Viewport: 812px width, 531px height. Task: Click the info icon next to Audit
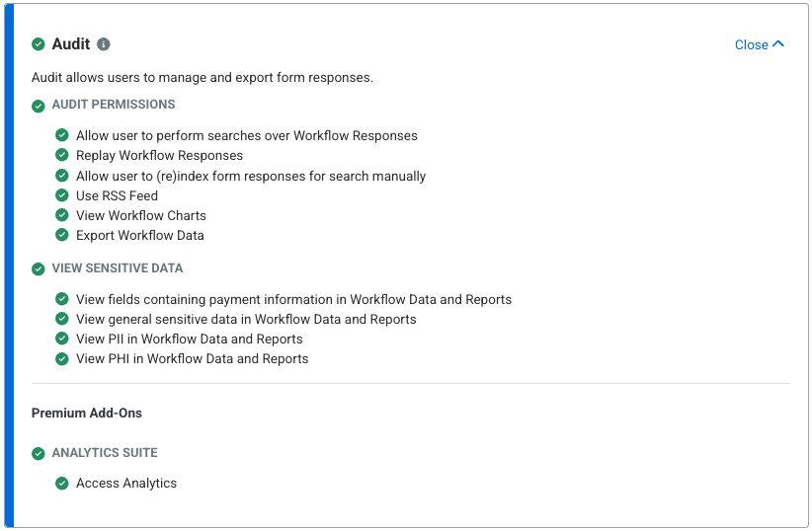tap(104, 44)
